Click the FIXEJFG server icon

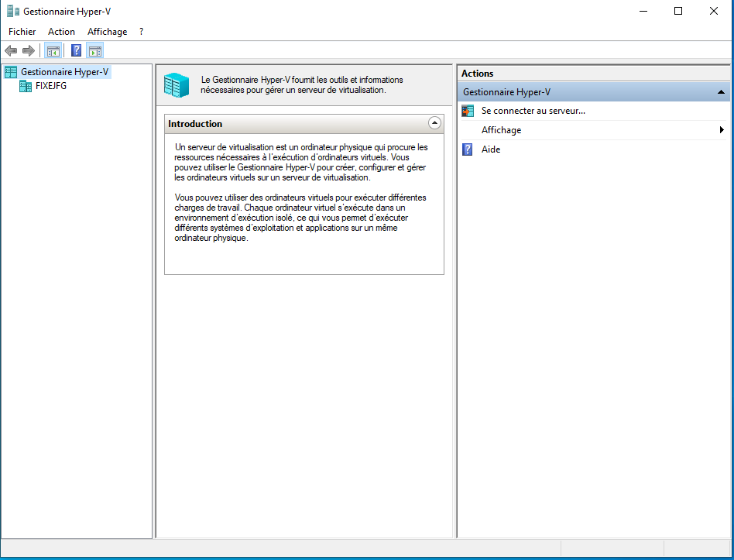point(26,86)
